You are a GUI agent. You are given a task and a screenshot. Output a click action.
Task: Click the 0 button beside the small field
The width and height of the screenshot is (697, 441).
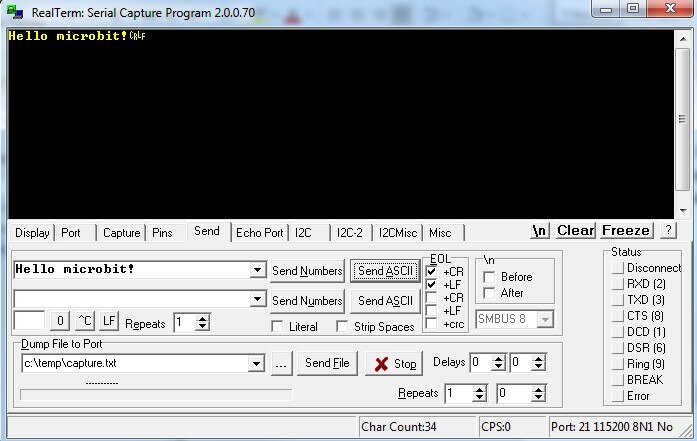tap(60, 322)
